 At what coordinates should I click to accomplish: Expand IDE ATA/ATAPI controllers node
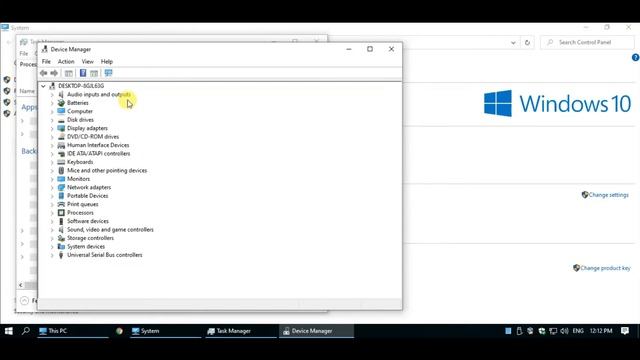(x=52, y=154)
